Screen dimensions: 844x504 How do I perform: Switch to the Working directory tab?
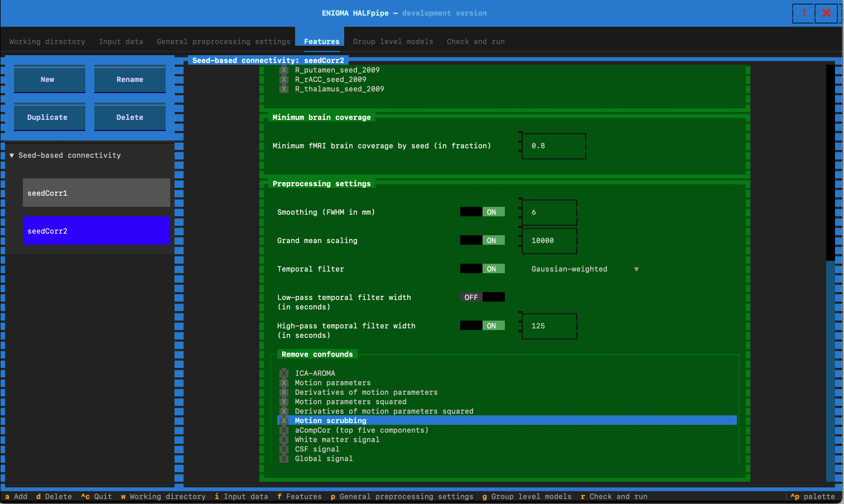tap(47, 42)
